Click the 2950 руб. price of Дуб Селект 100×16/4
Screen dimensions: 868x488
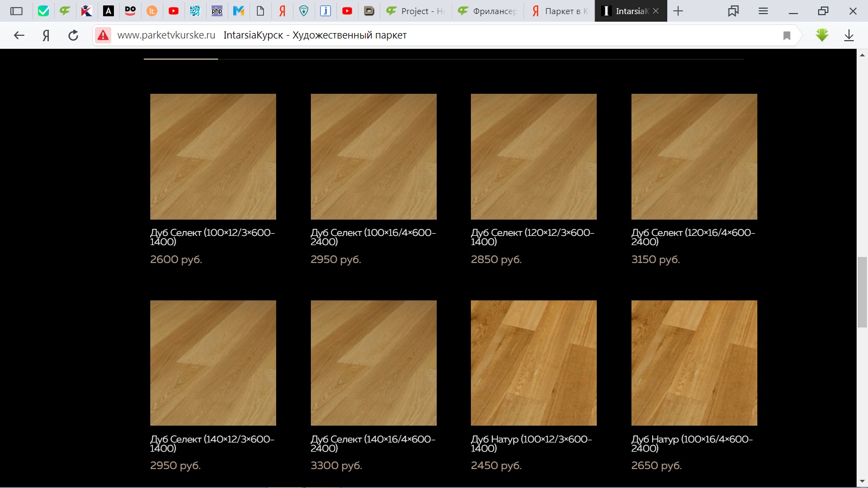336,260
